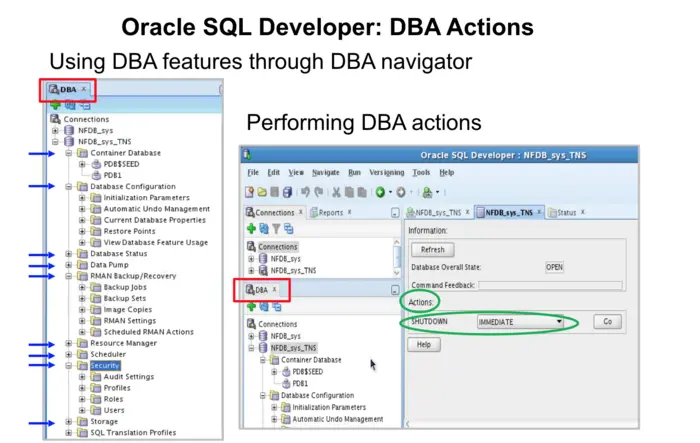The image size is (700, 443).
Task: Select the Roles folder under Security
Action: 113,399
